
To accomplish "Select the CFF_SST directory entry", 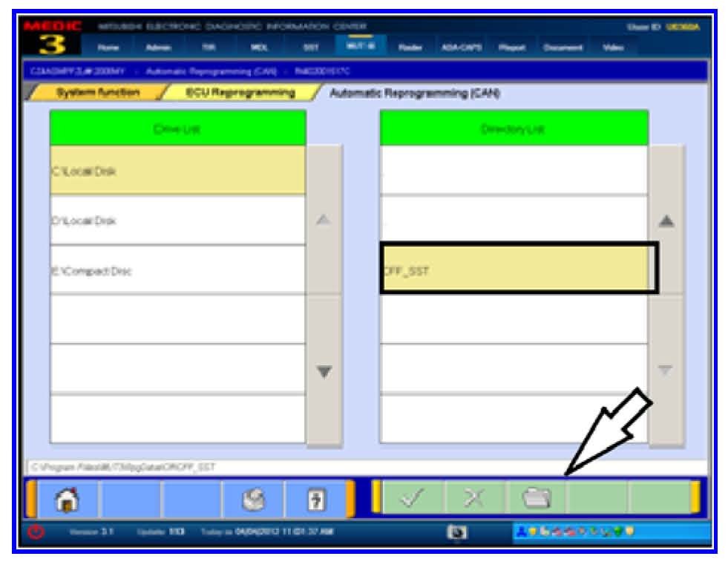I will coord(517,270).
